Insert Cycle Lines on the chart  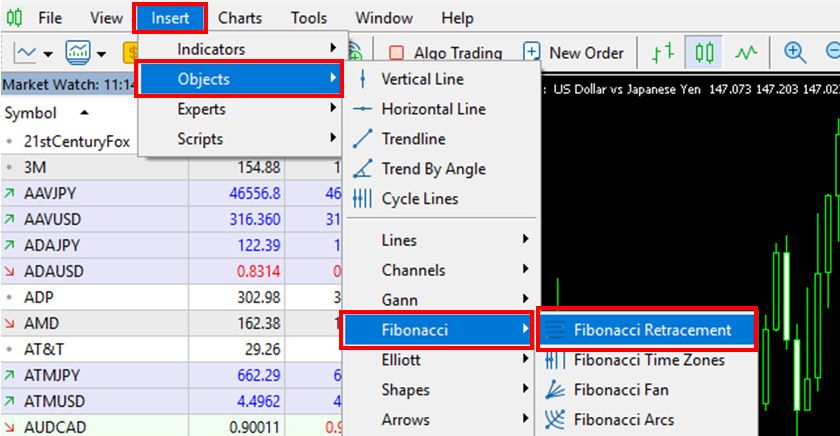point(419,199)
